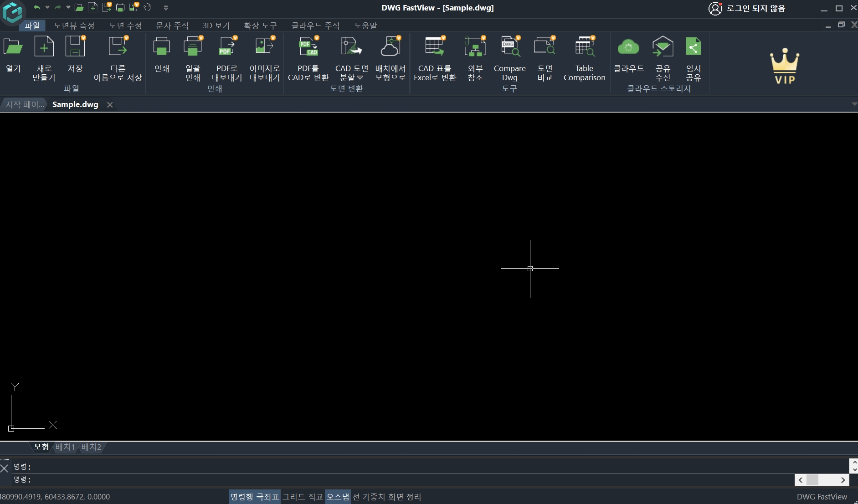Switch to 도면뷰 측정 ribbon tab
The width and height of the screenshot is (858, 504).
(74, 26)
